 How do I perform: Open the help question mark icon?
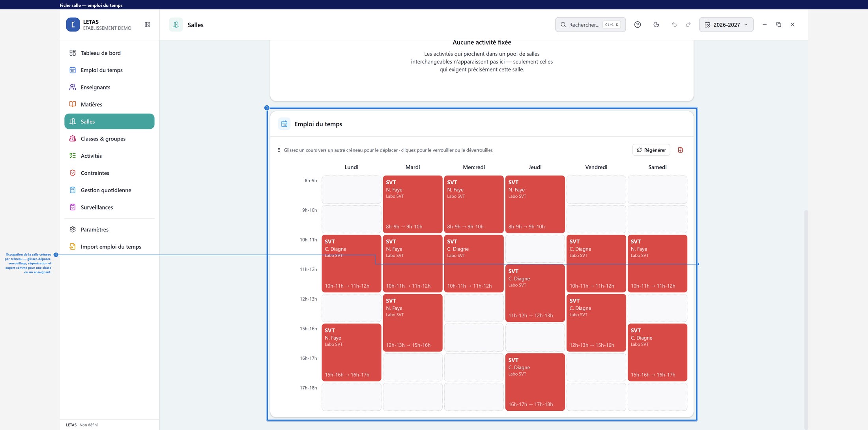638,24
